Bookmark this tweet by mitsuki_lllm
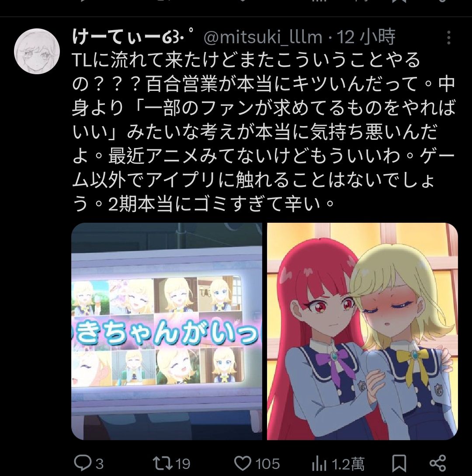The height and width of the screenshot is (476, 472). 399,463
